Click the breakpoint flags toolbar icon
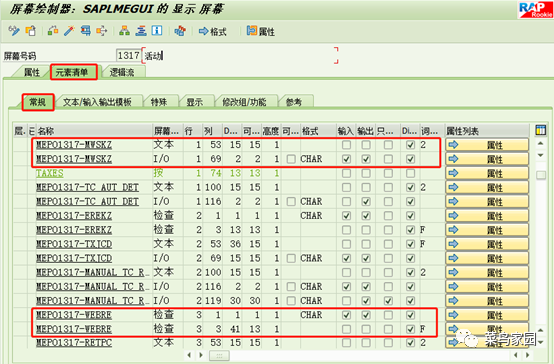 click(x=180, y=31)
